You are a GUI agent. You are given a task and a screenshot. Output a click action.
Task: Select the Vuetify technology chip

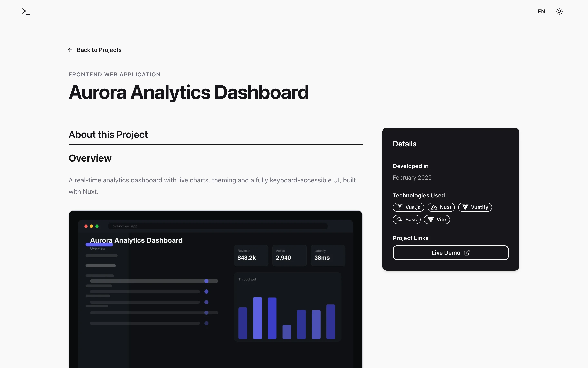pyautogui.click(x=475, y=207)
